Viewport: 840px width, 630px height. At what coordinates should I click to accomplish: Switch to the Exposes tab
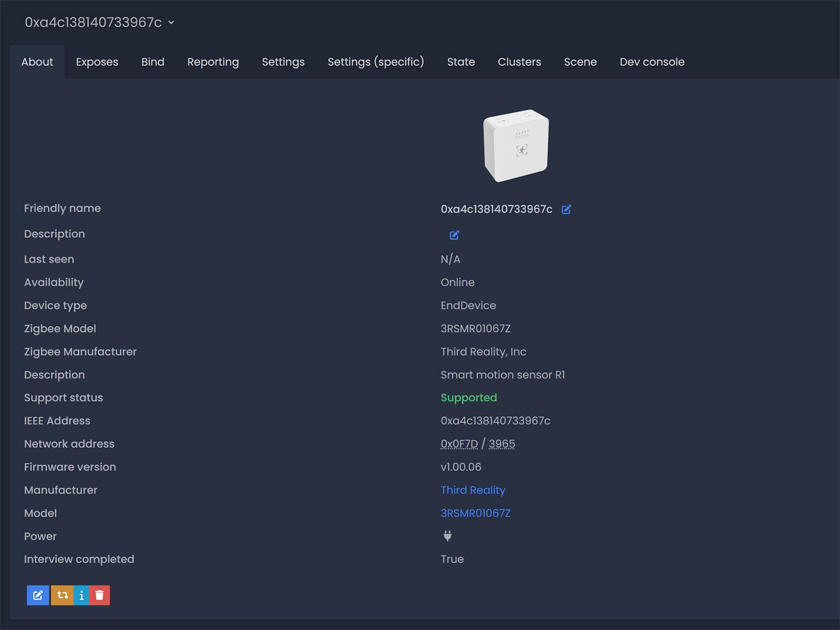coord(97,62)
